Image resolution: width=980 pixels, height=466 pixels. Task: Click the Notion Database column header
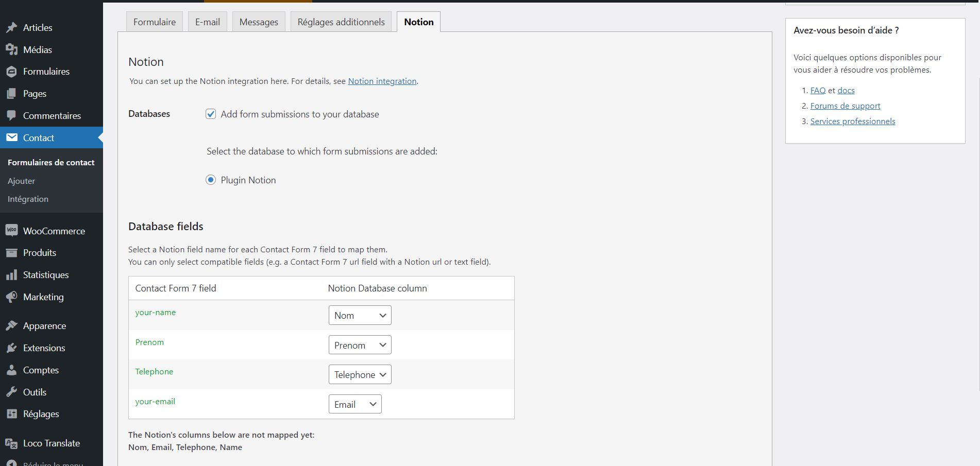tap(378, 288)
